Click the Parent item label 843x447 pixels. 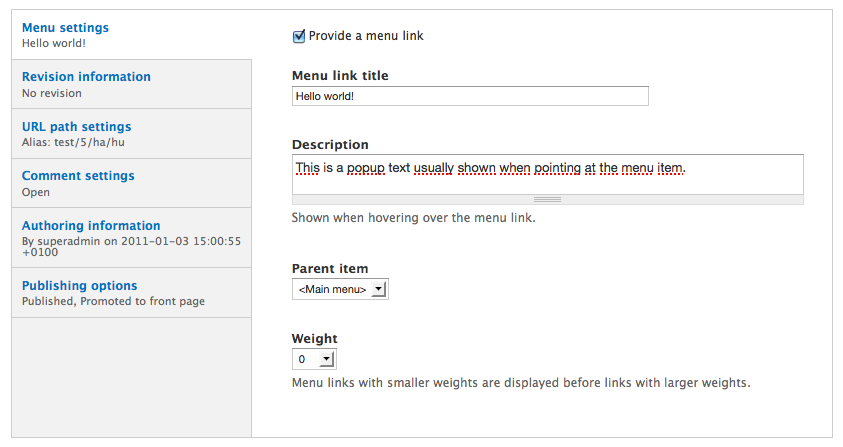coord(330,269)
